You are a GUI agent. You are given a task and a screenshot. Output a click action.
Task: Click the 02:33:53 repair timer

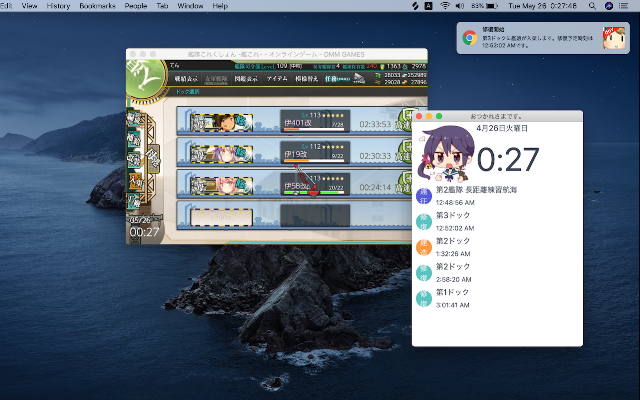(375, 124)
